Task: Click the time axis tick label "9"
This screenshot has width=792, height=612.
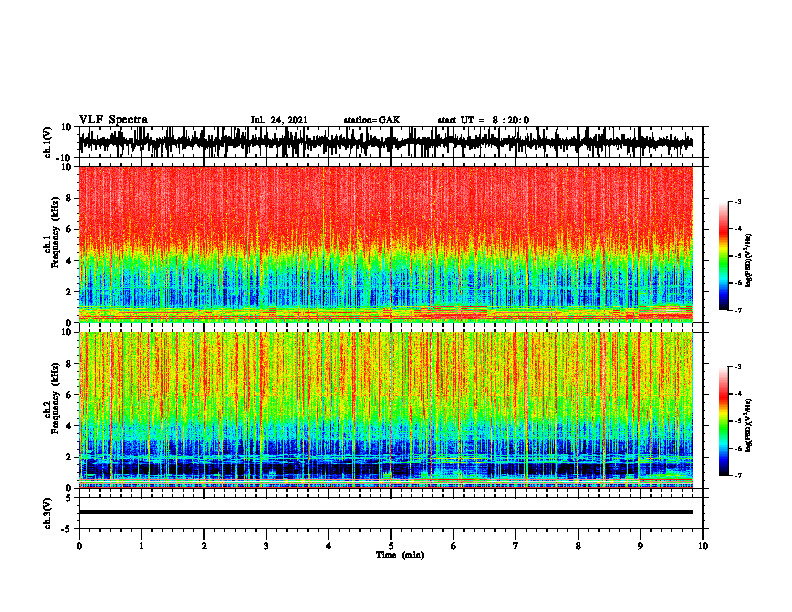Action: 640,546
